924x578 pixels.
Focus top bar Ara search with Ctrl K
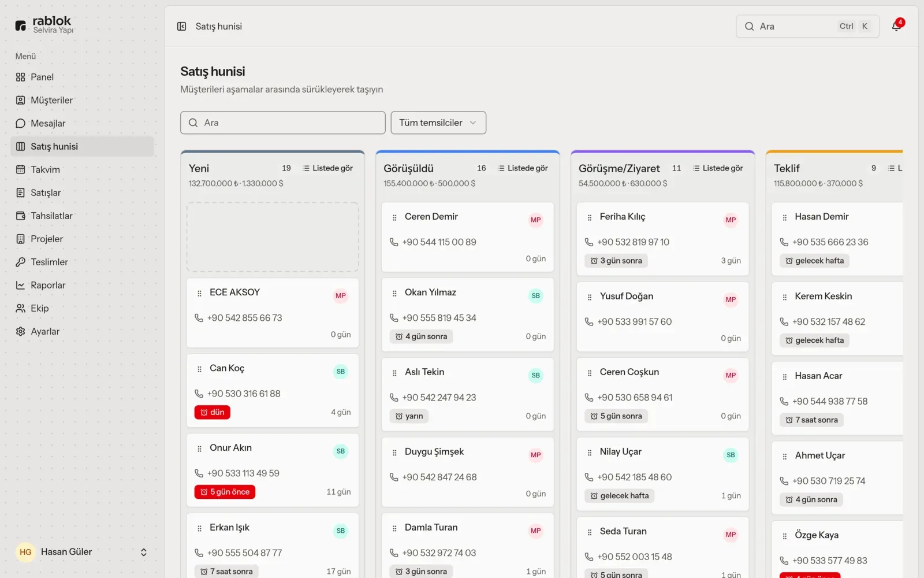(807, 27)
